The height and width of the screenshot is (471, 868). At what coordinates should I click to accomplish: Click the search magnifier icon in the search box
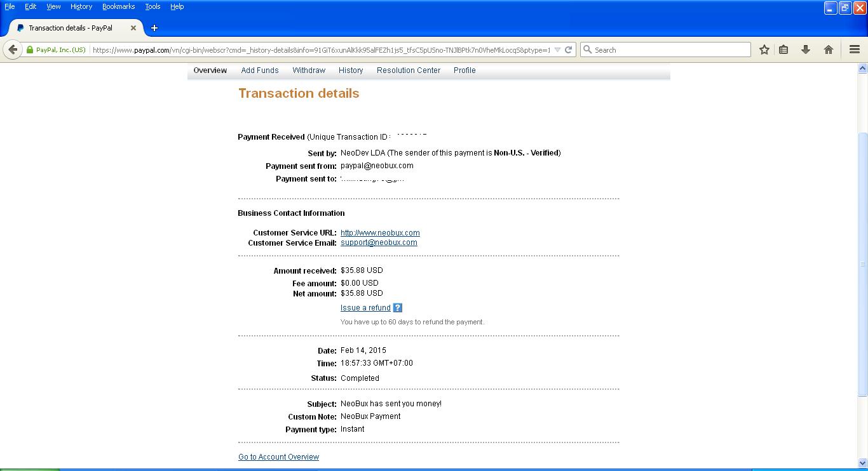tap(588, 50)
